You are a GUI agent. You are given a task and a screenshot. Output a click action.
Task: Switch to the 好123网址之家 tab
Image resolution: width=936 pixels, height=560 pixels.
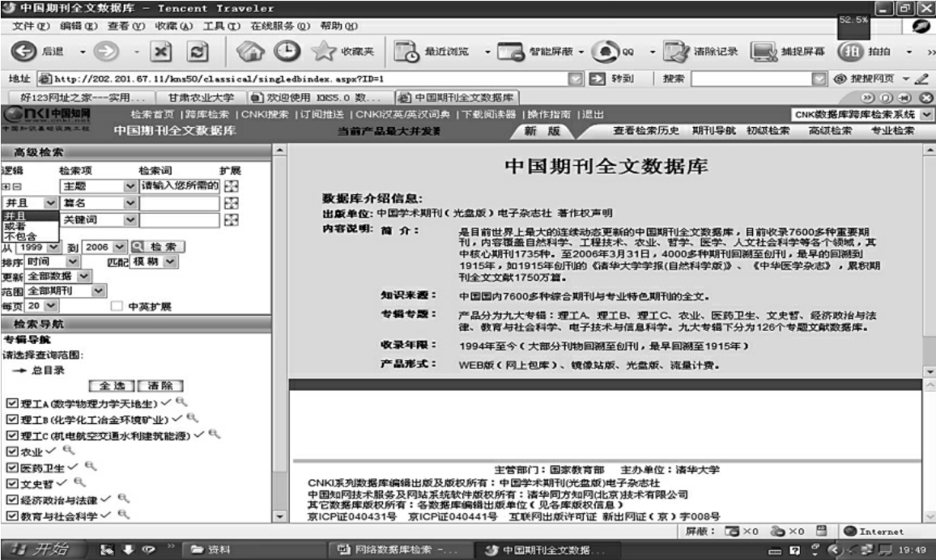click(83, 97)
